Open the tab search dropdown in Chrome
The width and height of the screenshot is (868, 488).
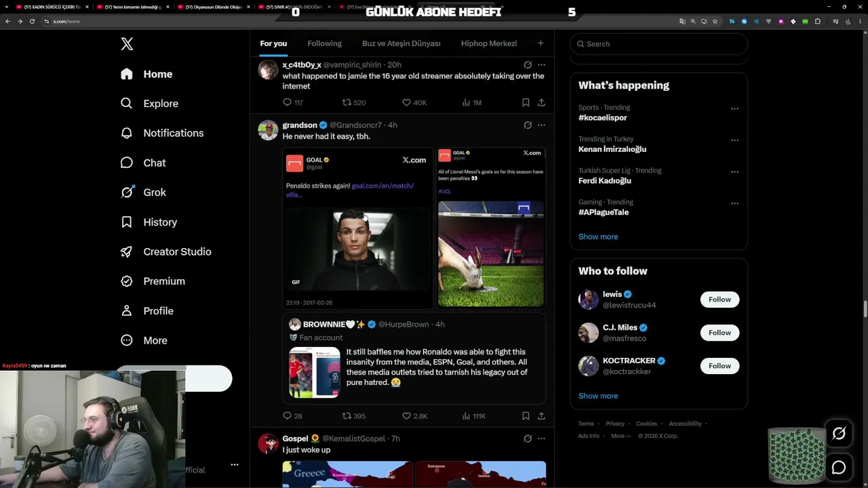[8, 7]
